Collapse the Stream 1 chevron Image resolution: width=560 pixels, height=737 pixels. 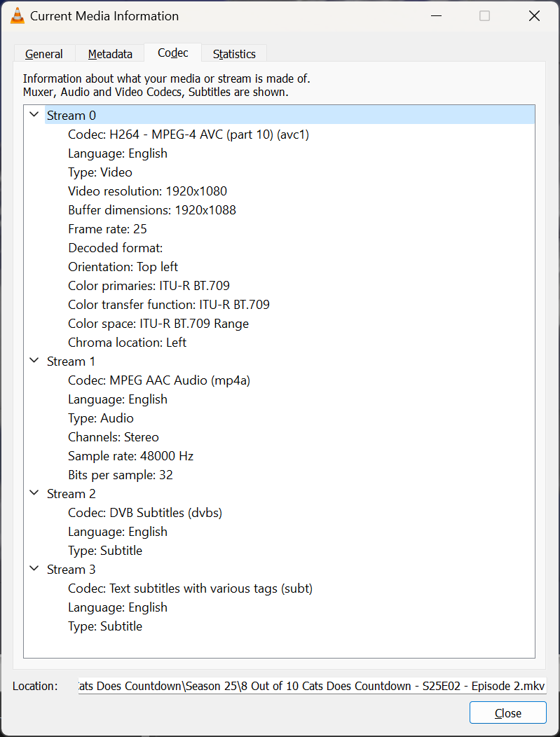tap(34, 361)
